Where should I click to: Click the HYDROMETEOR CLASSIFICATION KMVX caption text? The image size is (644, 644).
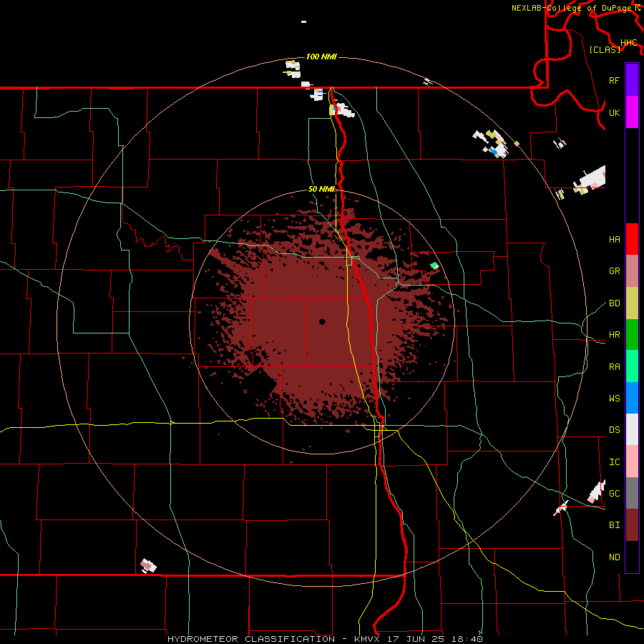tap(325, 639)
